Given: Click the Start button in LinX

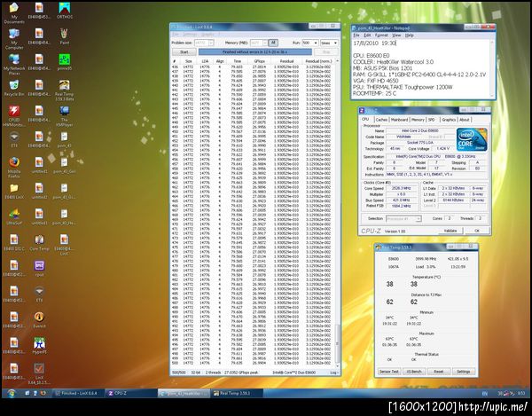Looking at the screenshot, I should click(184, 52).
